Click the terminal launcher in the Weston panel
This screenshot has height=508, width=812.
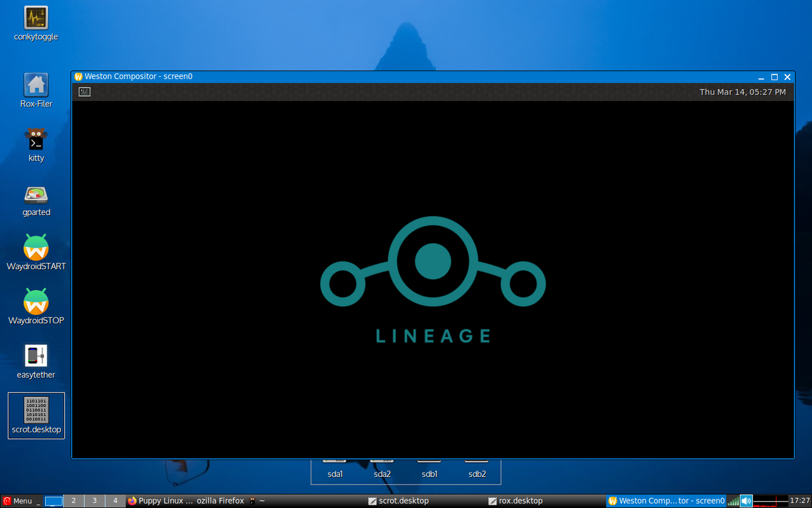(x=84, y=92)
